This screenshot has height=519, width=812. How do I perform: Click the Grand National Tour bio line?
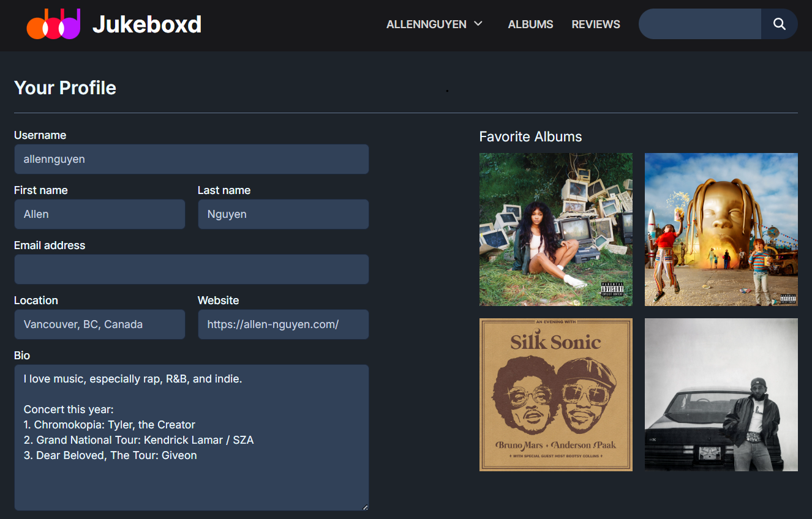coord(138,440)
